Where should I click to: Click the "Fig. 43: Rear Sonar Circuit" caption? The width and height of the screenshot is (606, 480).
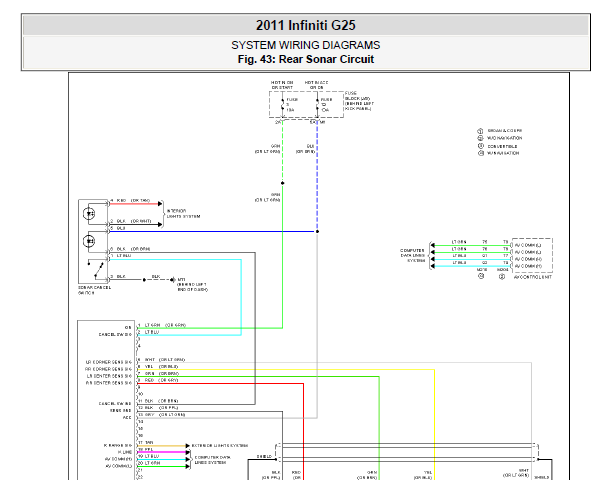[305, 59]
